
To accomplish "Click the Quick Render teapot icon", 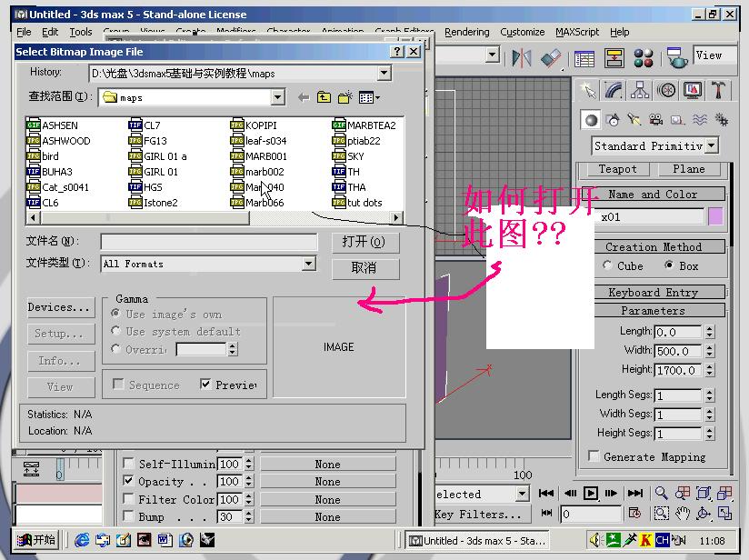I will click(676, 58).
